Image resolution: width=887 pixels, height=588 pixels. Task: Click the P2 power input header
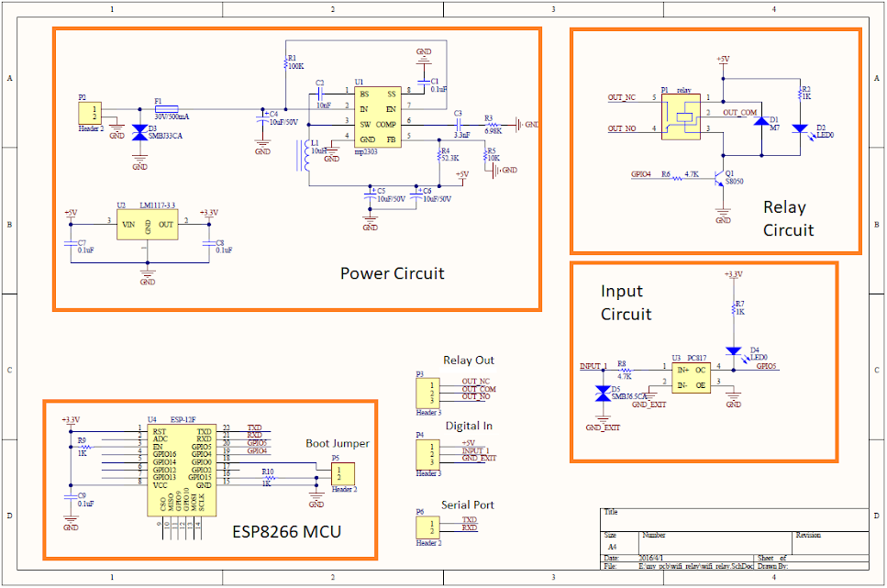pos(89,113)
